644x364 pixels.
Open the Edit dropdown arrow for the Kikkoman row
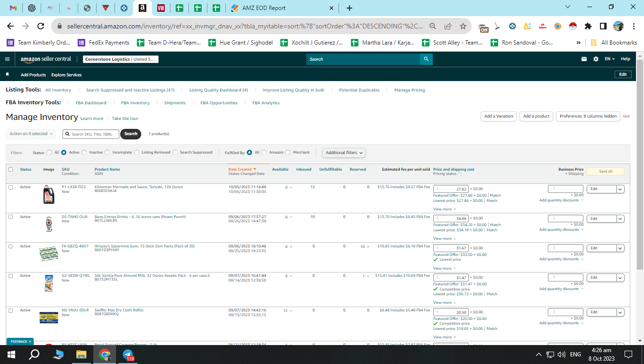coord(620,189)
